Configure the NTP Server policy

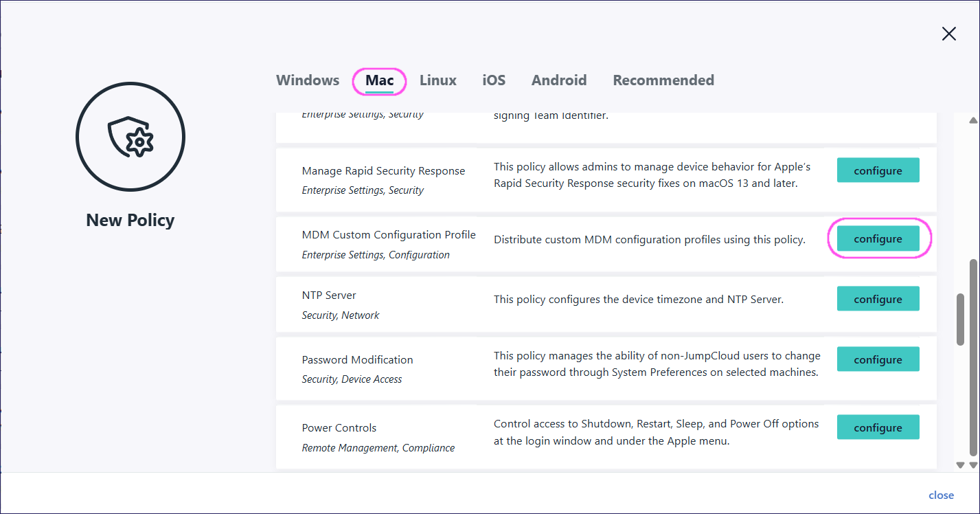tap(878, 299)
